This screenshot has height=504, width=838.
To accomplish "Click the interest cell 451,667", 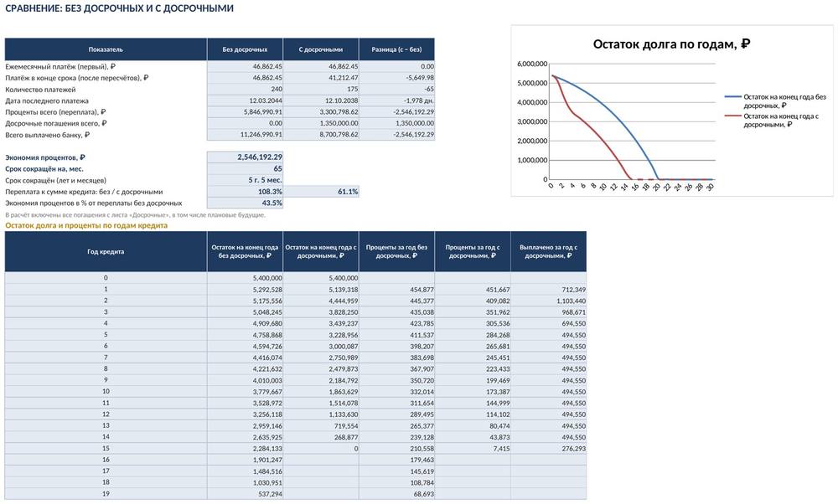I will click(473, 290).
